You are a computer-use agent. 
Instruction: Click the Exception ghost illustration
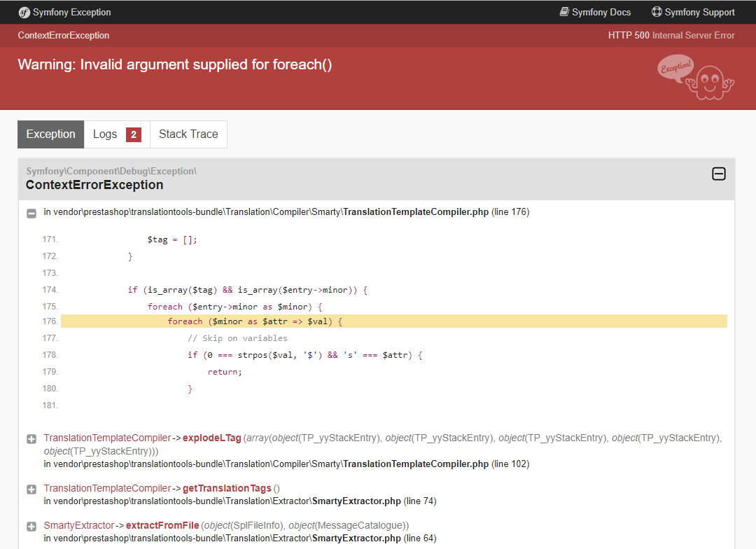pos(709,82)
